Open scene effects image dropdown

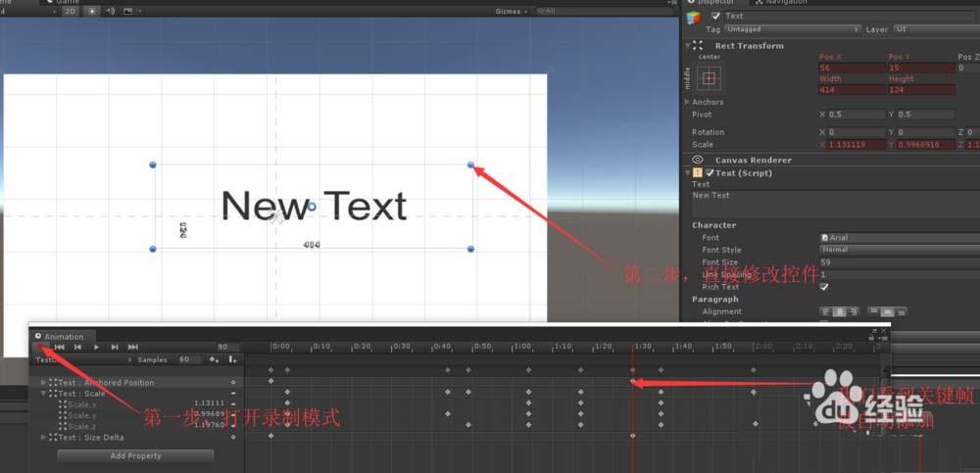130,11
